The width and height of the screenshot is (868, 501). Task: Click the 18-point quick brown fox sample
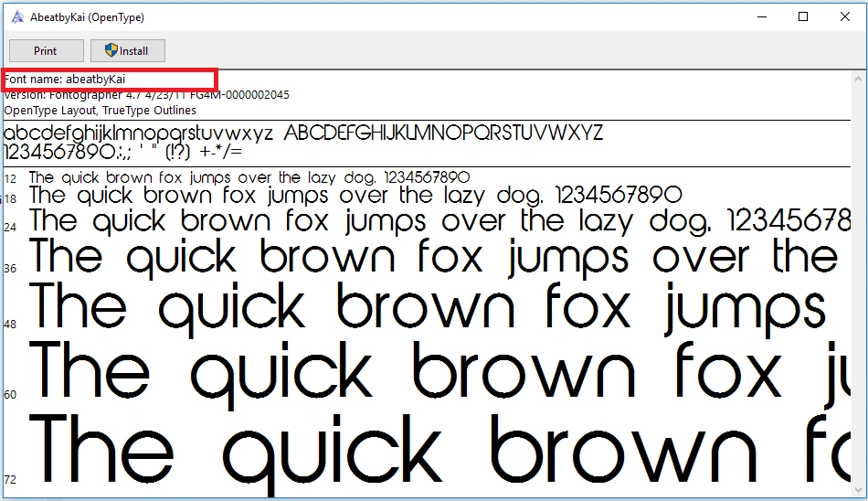tap(355, 196)
